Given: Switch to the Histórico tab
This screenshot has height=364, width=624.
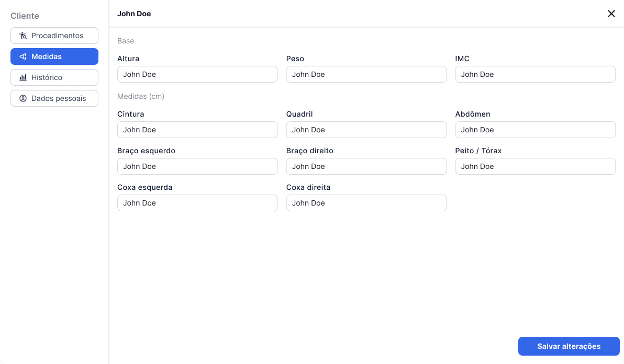Looking at the screenshot, I should [x=54, y=77].
